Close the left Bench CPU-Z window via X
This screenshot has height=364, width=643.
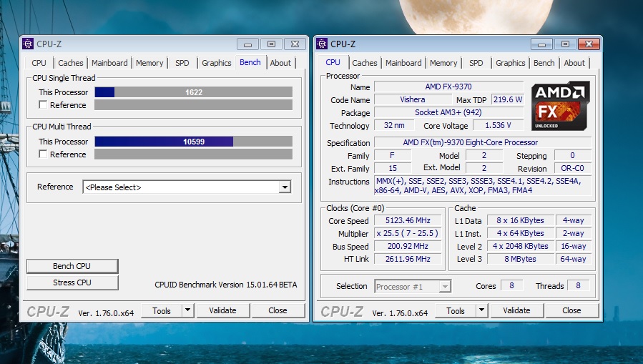click(x=295, y=44)
